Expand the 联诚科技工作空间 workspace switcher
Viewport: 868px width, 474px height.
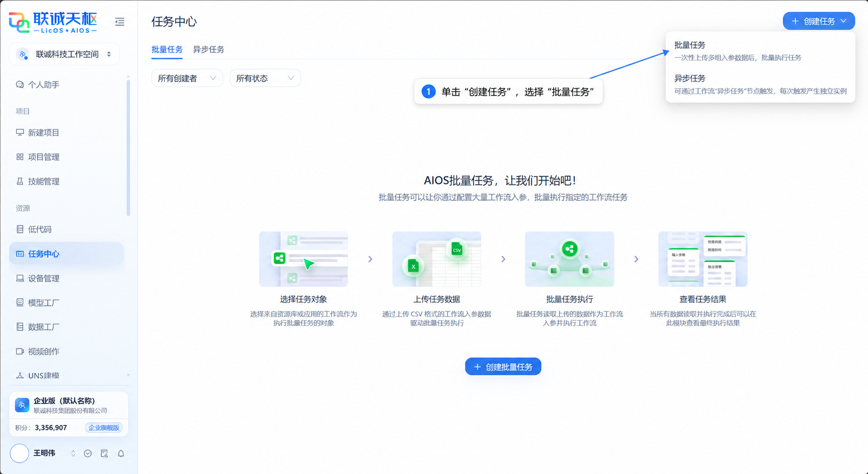coord(64,54)
